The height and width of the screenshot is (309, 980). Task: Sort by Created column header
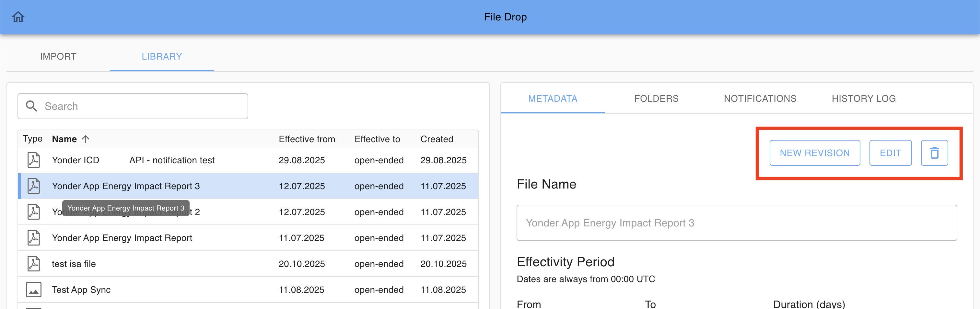[436, 139]
